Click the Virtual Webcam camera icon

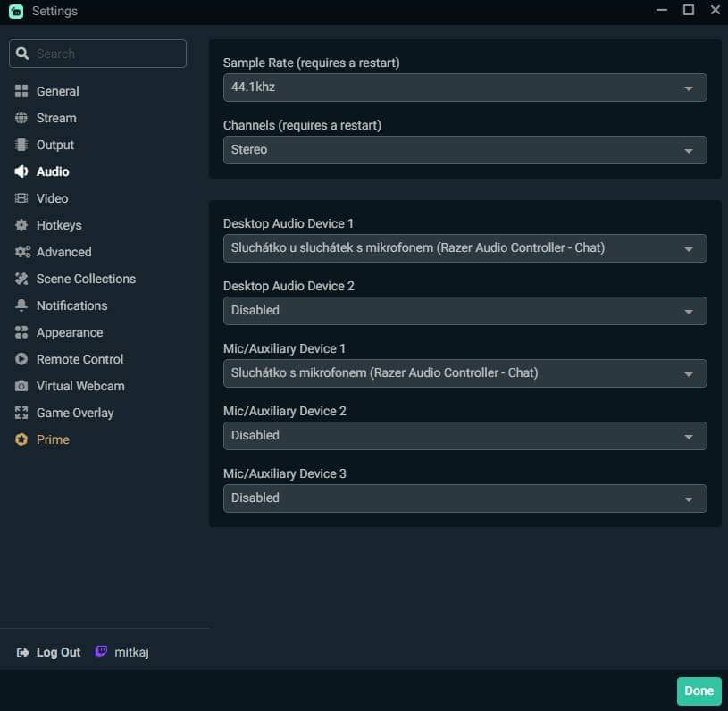tap(21, 386)
